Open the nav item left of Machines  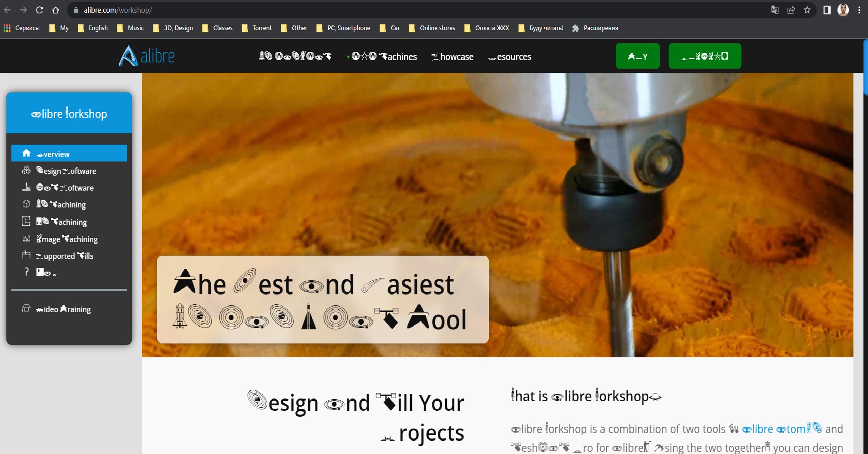295,56
